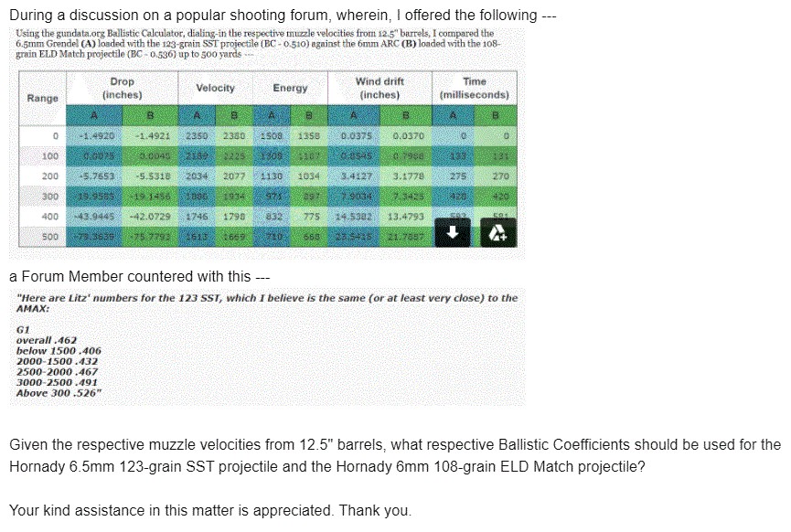Select the 500 yard range row
The image size is (791, 532).
267,237
